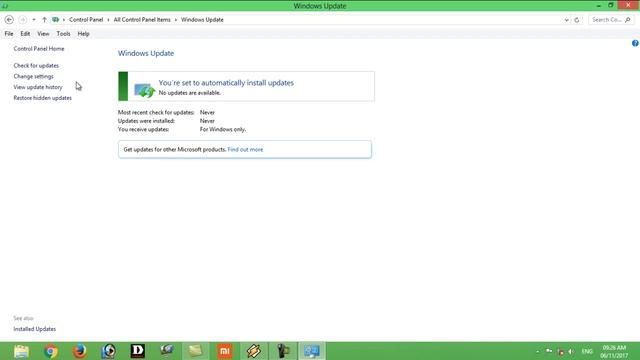Go to Control Panel Home

pos(39,49)
